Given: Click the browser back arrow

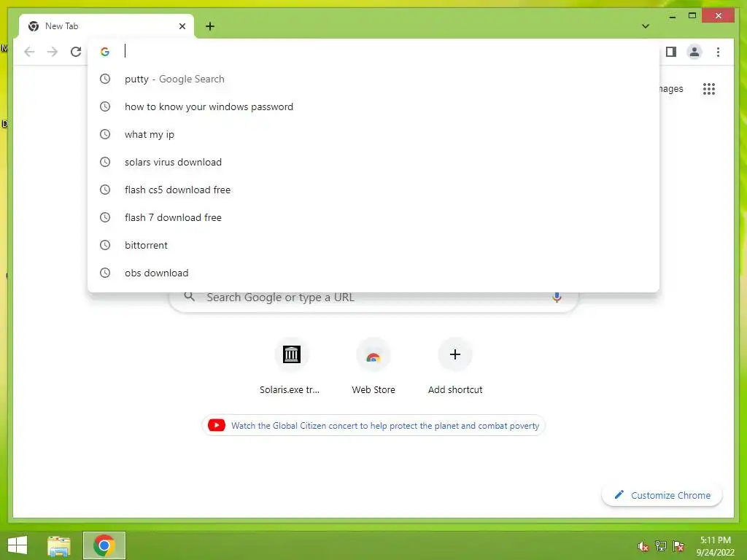Looking at the screenshot, I should point(29,52).
